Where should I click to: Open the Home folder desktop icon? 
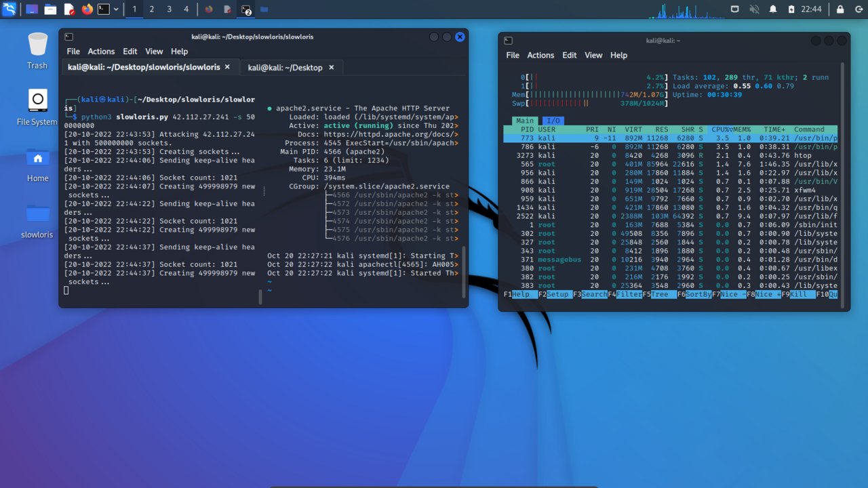click(x=37, y=165)
